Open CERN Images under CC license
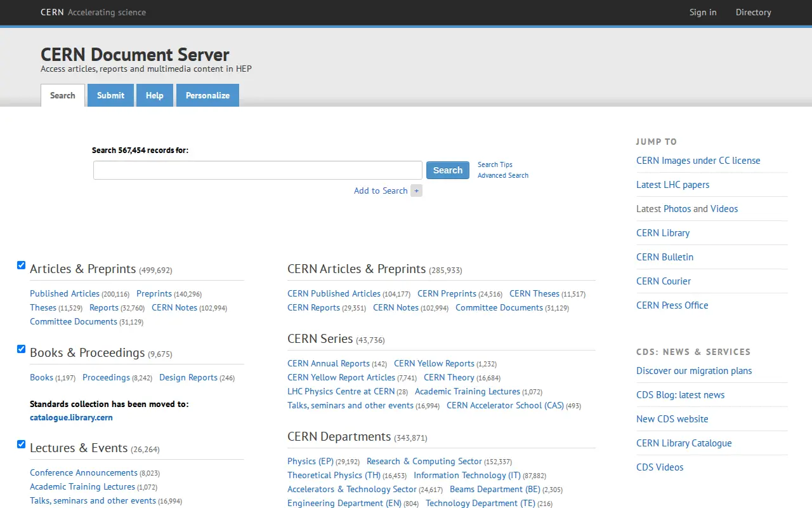Screen dimensions: 812x508 pyautogui.click(x=698, y=161)
